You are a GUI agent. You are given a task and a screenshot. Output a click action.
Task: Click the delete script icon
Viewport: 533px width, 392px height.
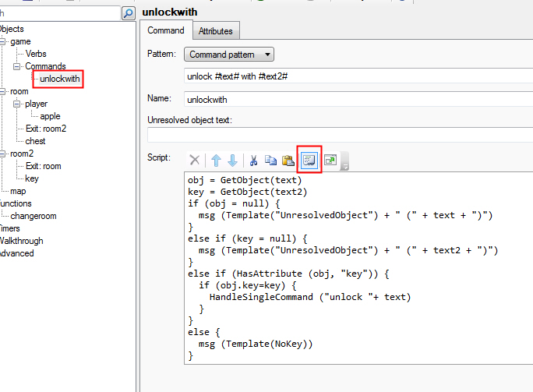195,160
